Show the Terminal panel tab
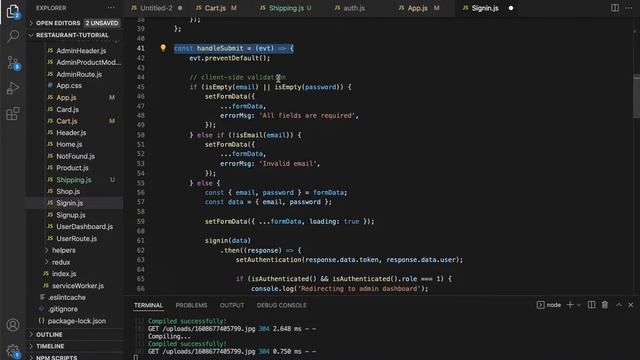 [148, 305]
